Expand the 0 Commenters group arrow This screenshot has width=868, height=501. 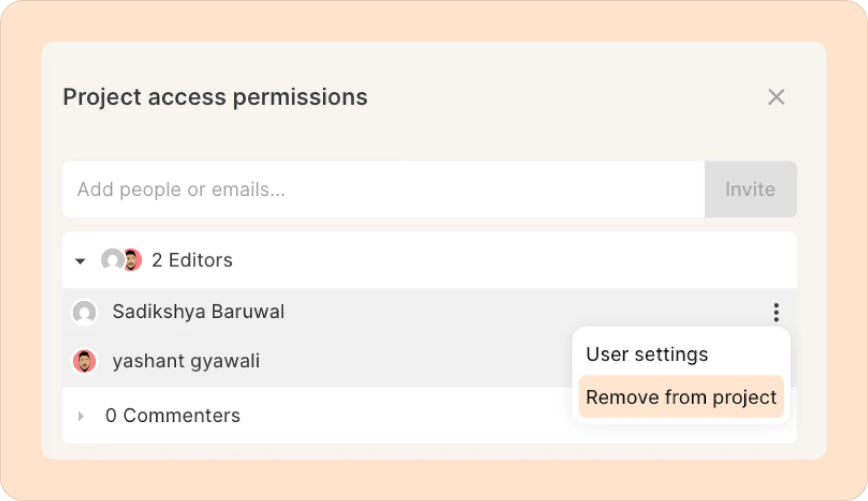pyautogui.click(x=81, y=416)
